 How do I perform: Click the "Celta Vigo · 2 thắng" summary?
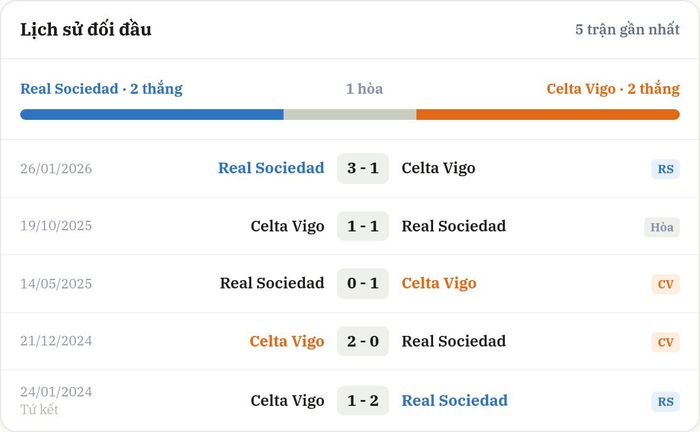click(x=613, y=89)
